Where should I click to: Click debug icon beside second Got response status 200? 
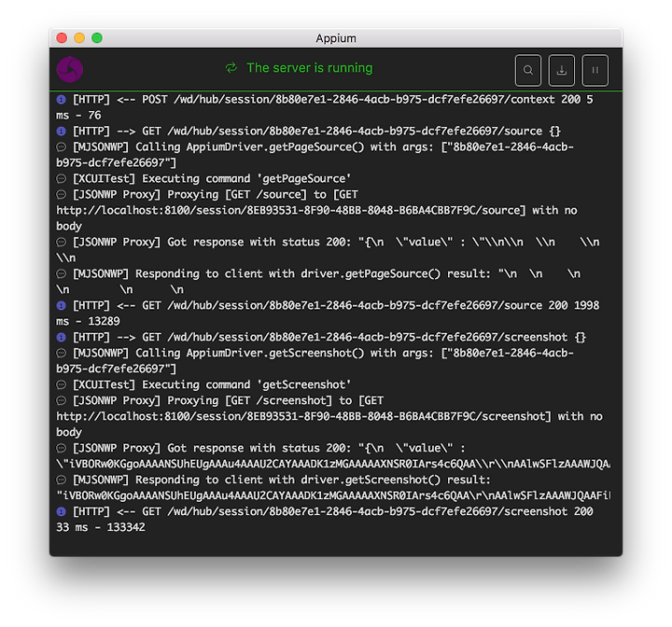(62, 448)
